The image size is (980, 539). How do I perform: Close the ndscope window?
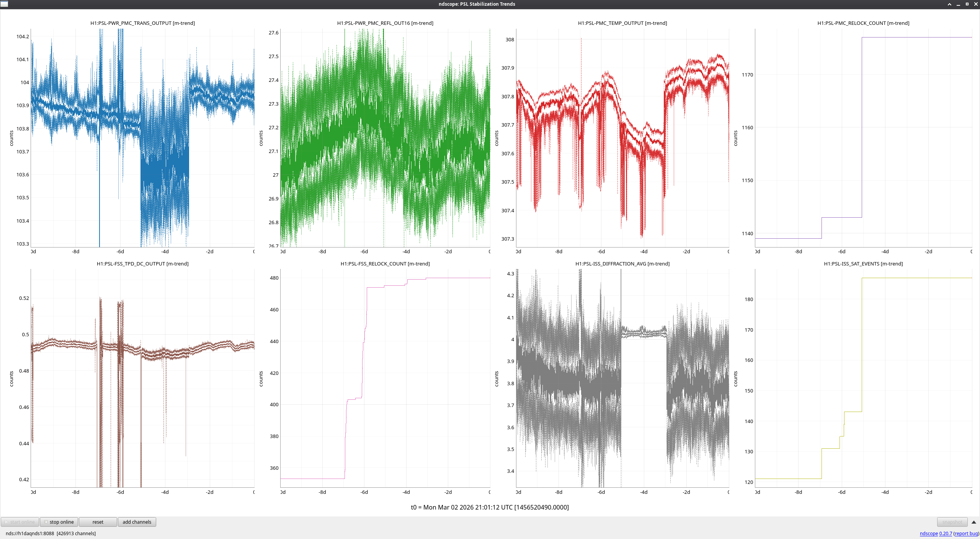coord(975,4)
